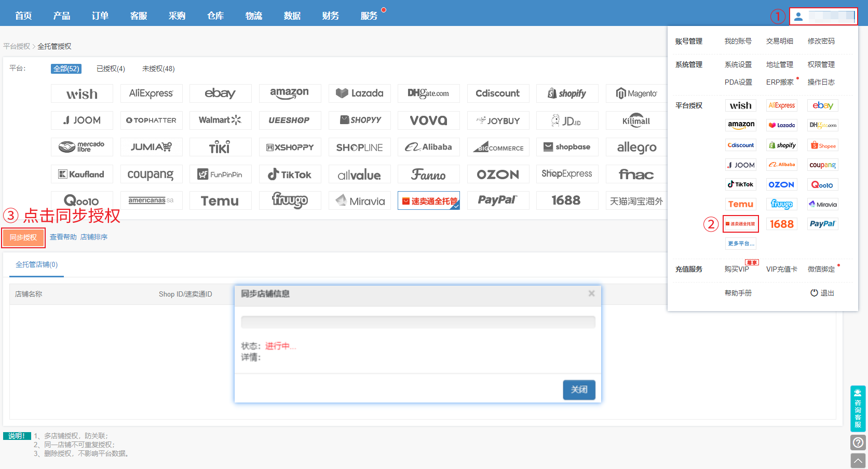868x469 pixels.
Task: Open the 查看帮助 link
Action: tap(63, 237)
